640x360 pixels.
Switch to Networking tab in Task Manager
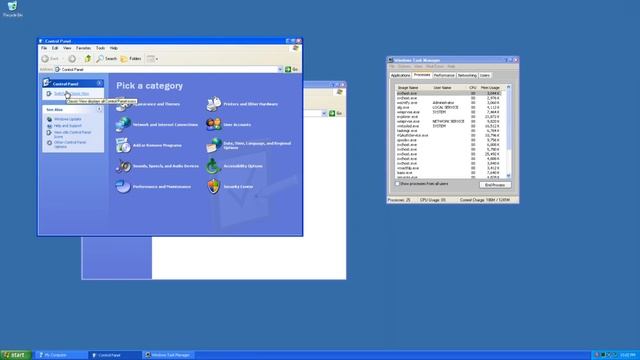click(467, 76)
